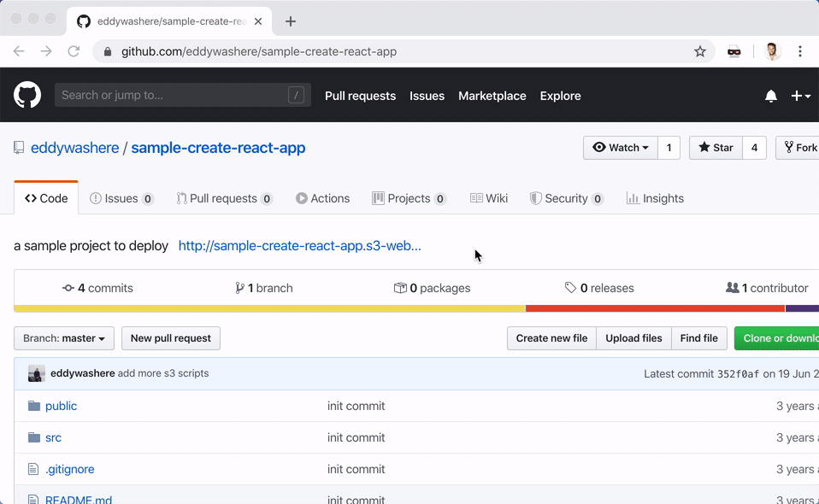Click the slash shortcut key icon in search

point(296,95)
